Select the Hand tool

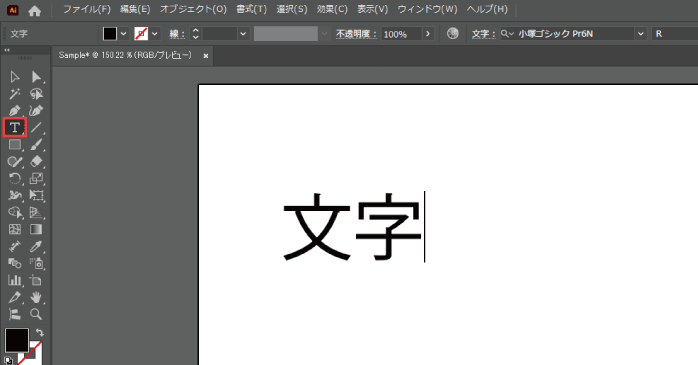36,297
